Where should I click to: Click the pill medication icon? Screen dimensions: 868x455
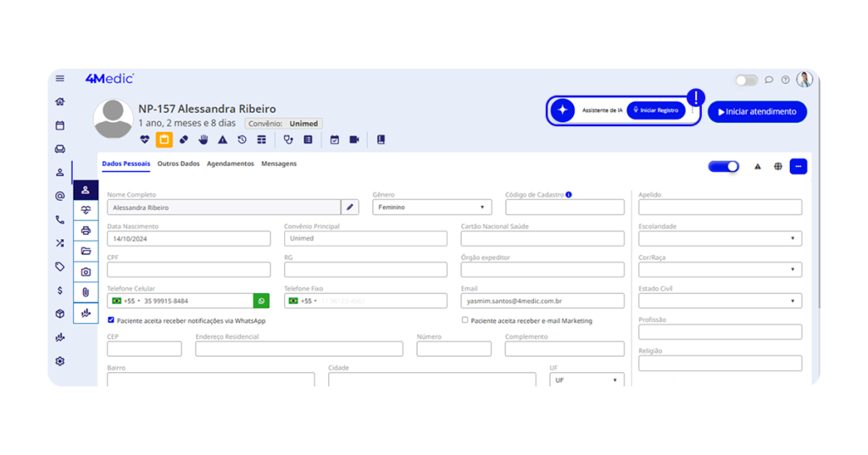tap(184, 140)
